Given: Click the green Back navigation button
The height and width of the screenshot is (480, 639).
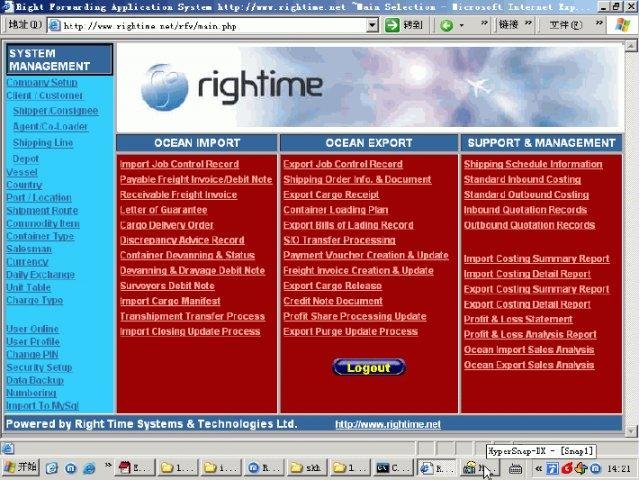Looking at the screenshot, I should pos(447,26).
